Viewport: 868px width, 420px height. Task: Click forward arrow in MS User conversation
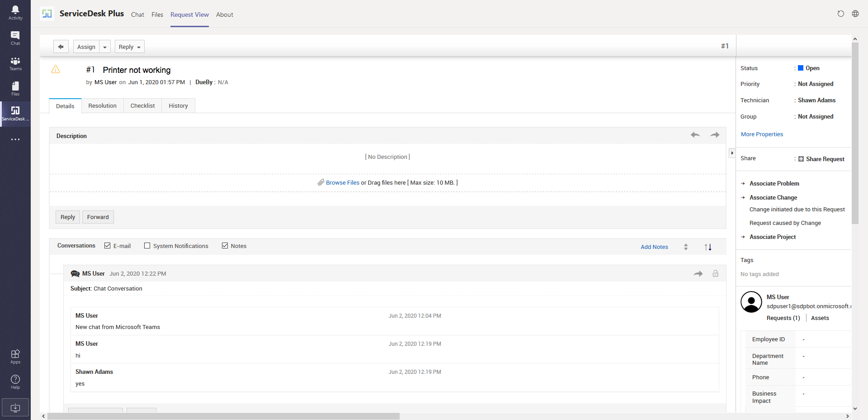[x=698, y=273]
